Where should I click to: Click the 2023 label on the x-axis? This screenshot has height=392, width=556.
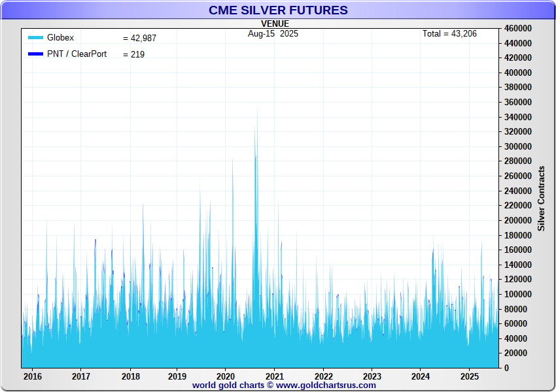coord(372,376)
